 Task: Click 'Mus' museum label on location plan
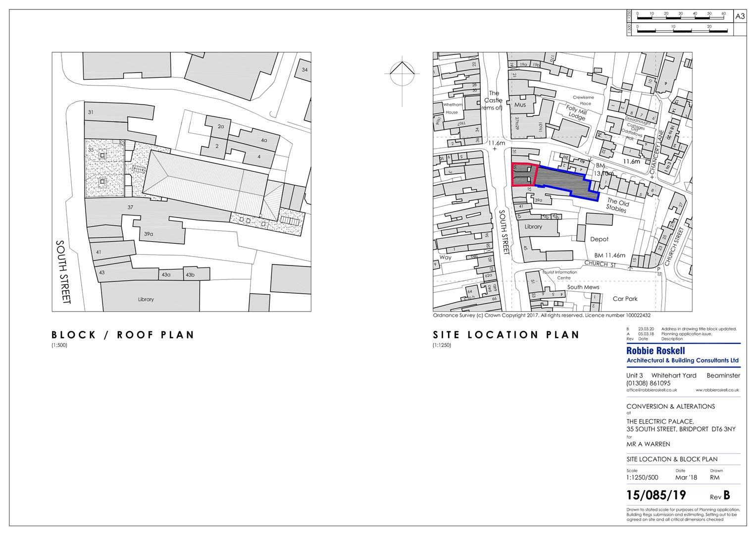coord(520,105)
